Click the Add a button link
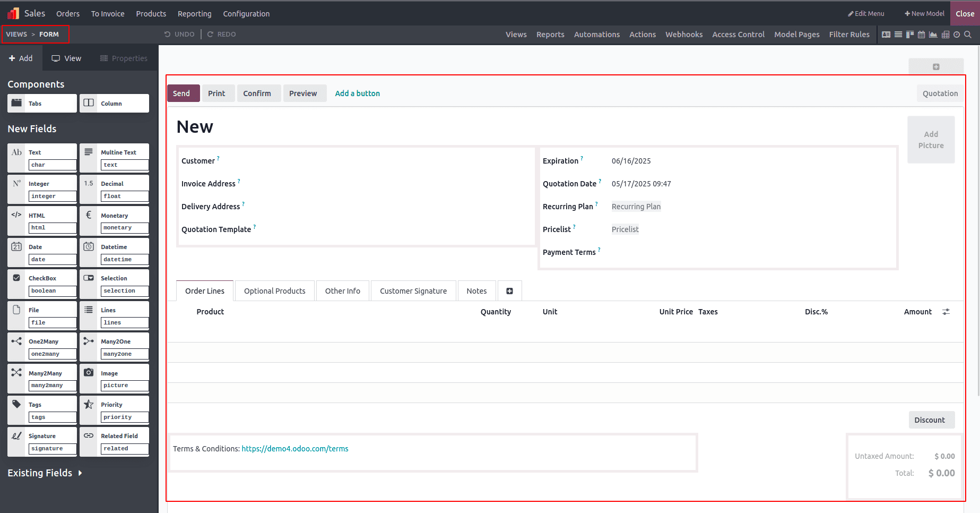Image resolution: width=980 pixels, height=513 pixels. tap(358, 93)
